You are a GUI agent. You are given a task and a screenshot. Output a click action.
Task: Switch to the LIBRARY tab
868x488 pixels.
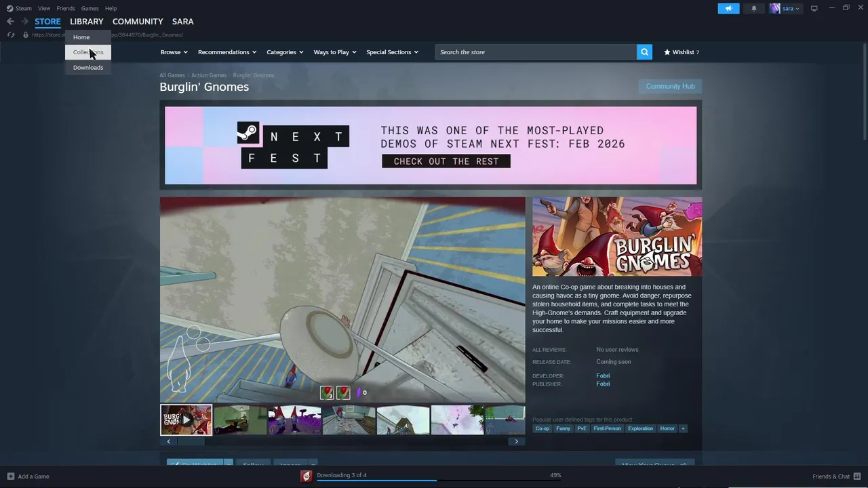pos(86,22)
